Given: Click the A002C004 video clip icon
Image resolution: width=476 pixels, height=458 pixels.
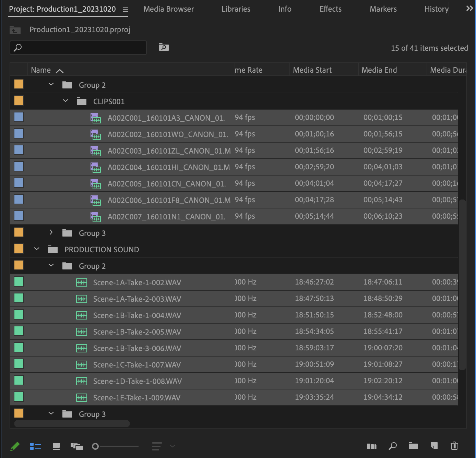Looking at the screenshot, I should pos(96,167).
